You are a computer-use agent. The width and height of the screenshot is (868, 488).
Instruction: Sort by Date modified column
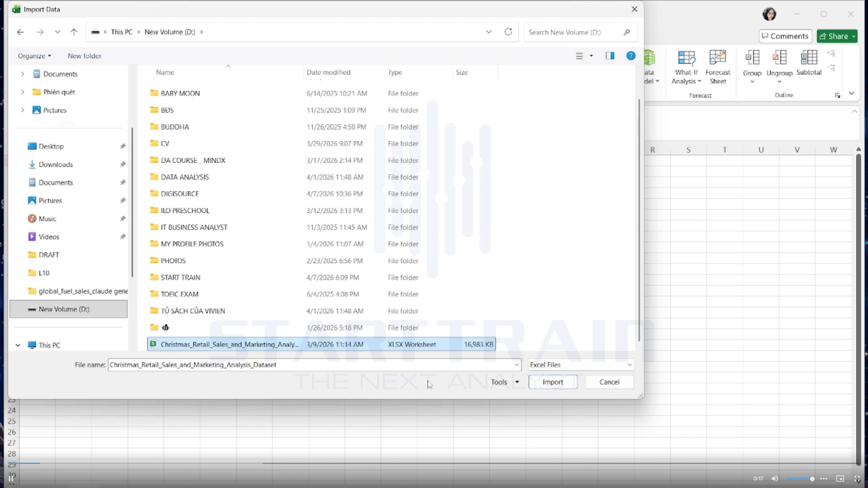pos(328,72)
